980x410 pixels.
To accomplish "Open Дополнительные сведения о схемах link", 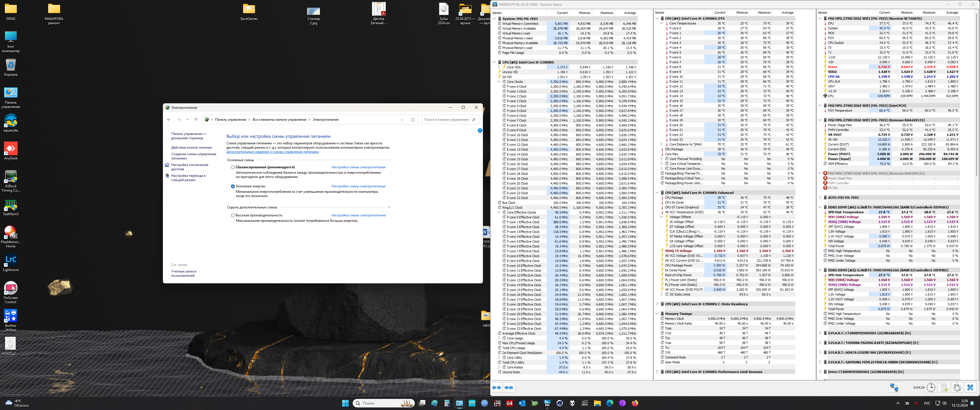I will (272, 152).
